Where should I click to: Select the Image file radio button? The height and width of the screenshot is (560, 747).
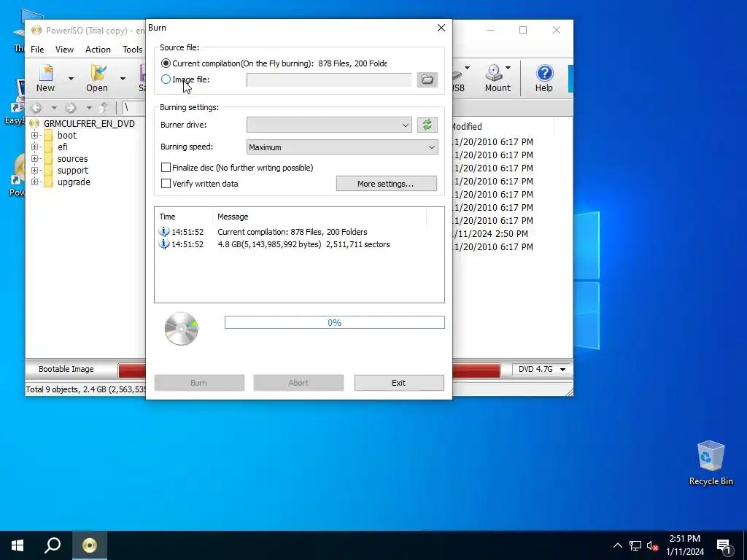pos(166,79)
